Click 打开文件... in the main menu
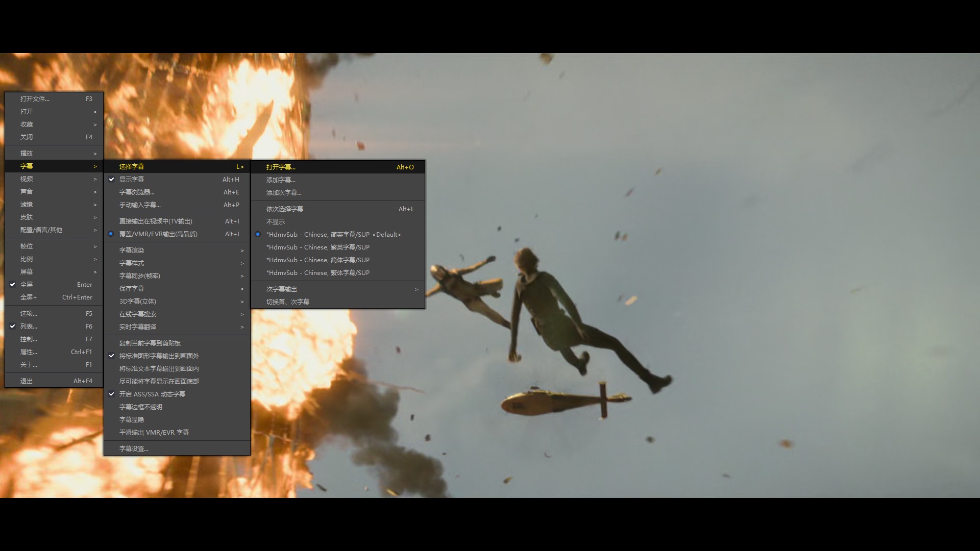The image size is (980, 551). [x=35, y=99]
